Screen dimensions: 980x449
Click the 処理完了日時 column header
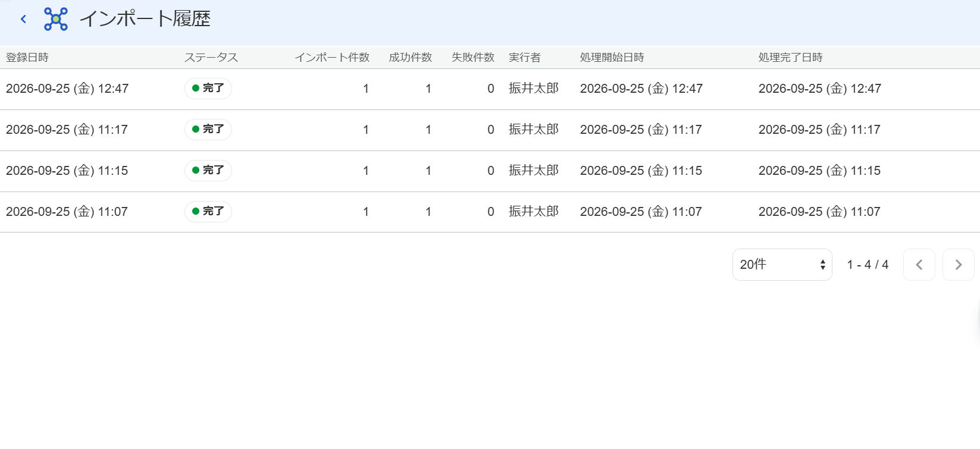click(x=791, y=58)
